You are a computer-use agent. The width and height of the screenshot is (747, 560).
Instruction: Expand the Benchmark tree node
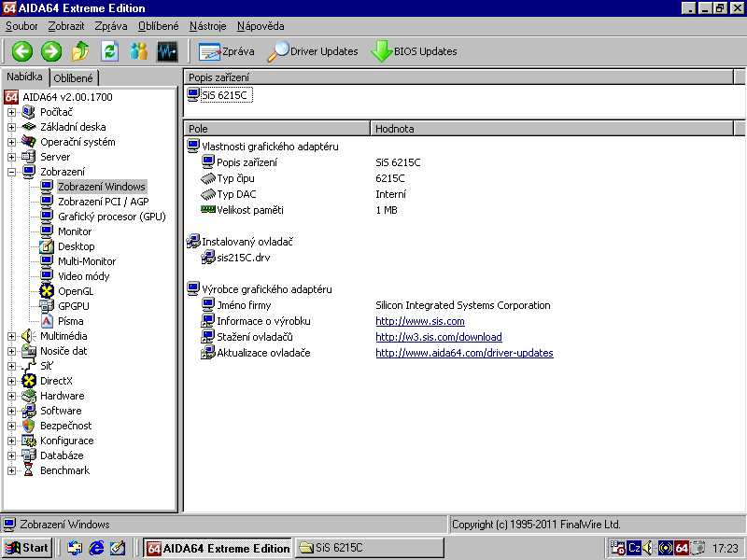click(12, 470)
